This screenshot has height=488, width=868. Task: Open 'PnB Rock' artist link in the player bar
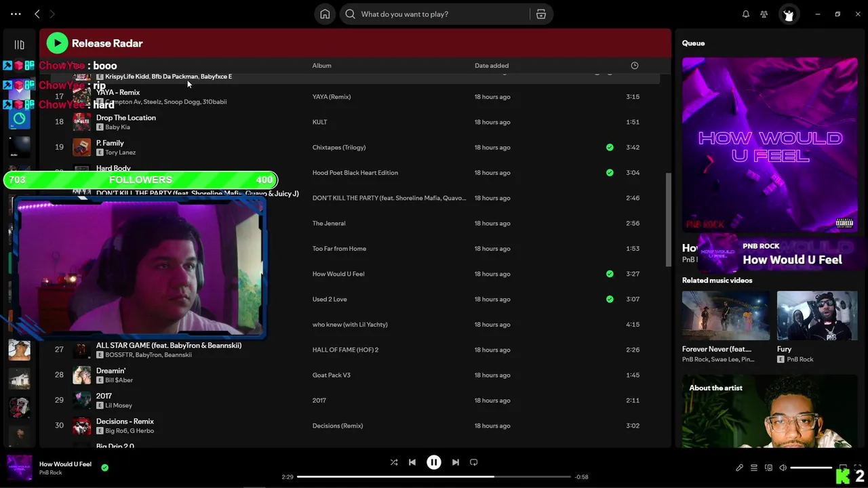tap(51, 472)
